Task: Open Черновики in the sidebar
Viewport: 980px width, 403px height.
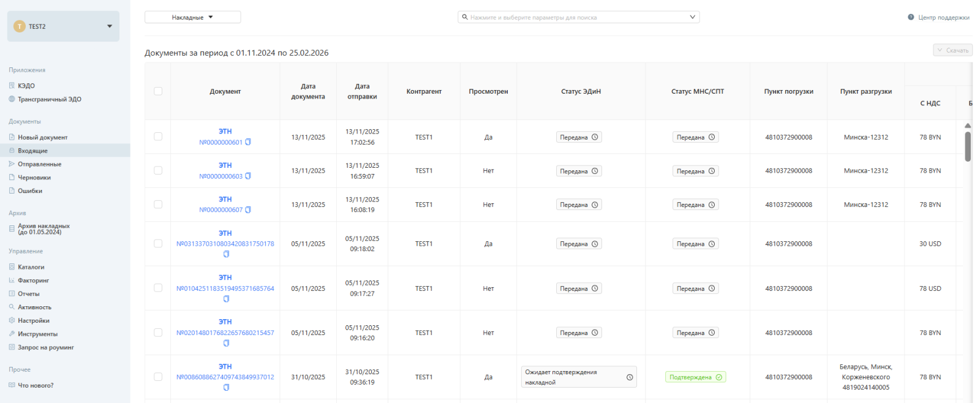Action: click(x=34, y=178)
